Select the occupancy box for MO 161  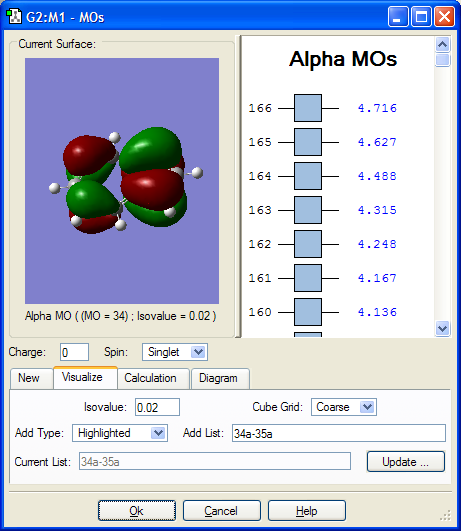coord(308,278)
